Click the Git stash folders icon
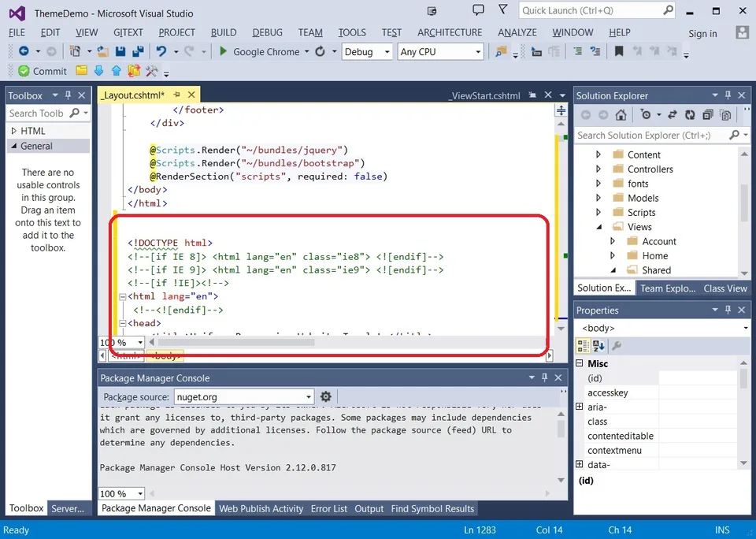Image resolution: width=756 pixels, height=539 pixels. coord(134,71)
